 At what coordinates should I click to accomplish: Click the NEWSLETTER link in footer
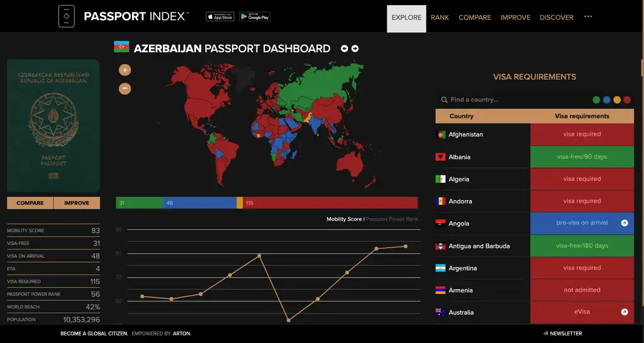coord(563,334)
